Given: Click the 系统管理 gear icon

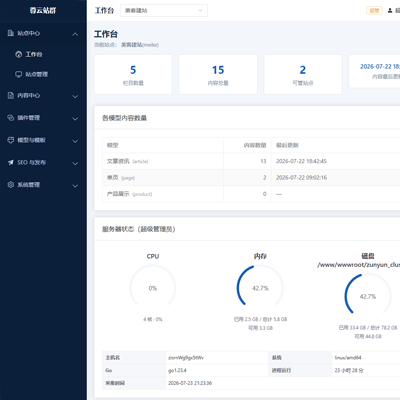Looking at the screenshot, I should (11, 185).
